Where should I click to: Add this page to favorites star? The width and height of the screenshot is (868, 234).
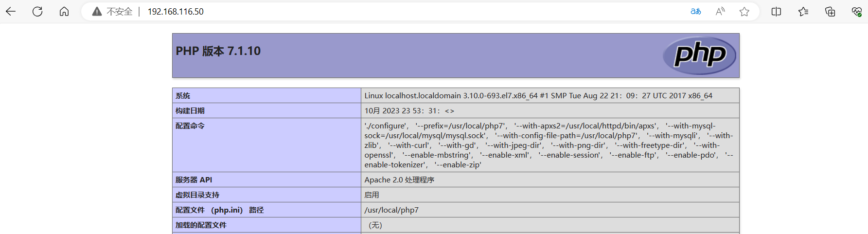click(744, 12)
